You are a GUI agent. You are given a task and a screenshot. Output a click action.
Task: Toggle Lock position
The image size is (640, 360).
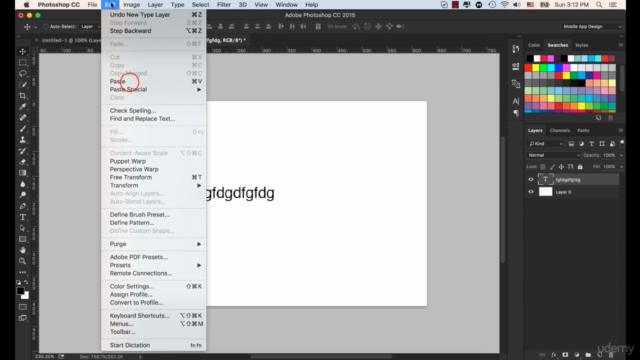[x=561, y=167]
